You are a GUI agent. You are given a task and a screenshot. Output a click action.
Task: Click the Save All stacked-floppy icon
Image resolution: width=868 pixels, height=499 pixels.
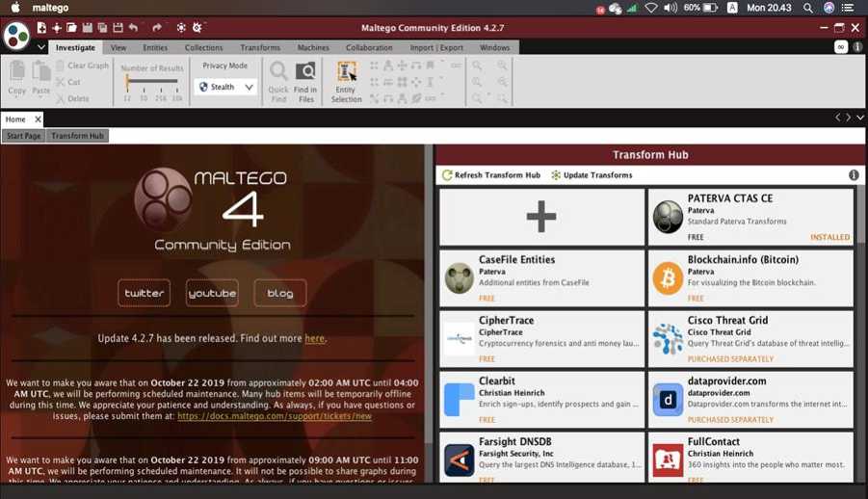pyautogui.click(x=102, y=27)
